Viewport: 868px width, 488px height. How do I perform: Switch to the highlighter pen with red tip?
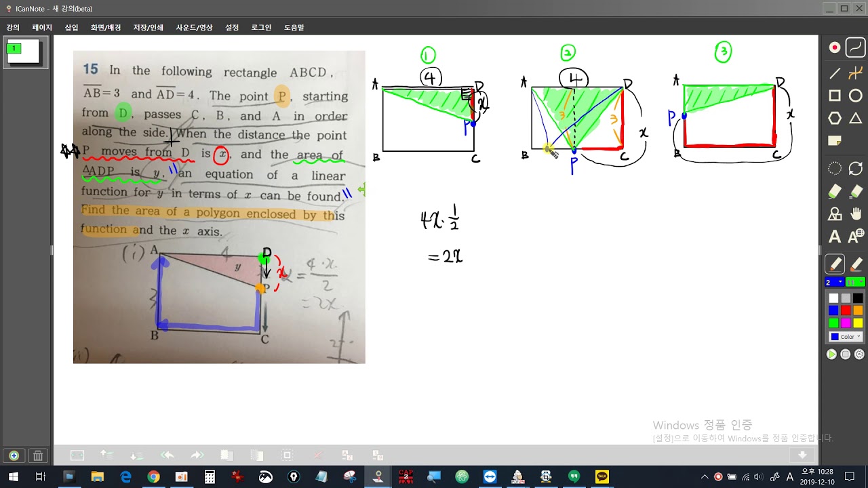point(856,264)
